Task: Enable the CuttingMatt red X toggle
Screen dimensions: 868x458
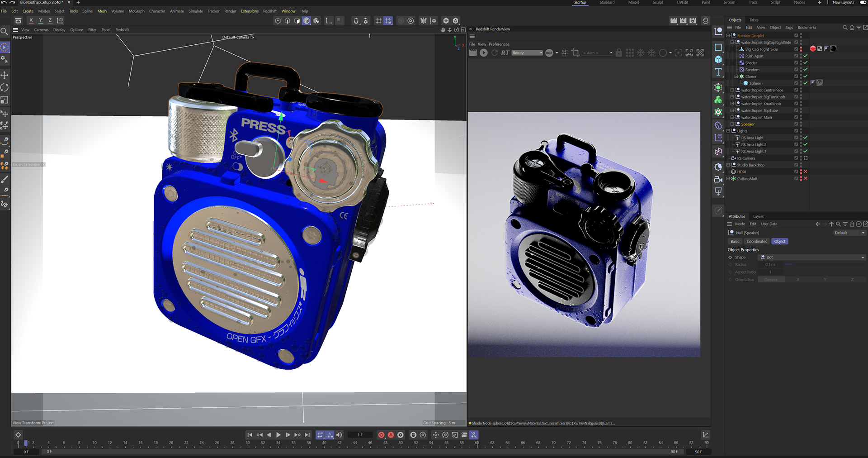Action: [806, 179]
